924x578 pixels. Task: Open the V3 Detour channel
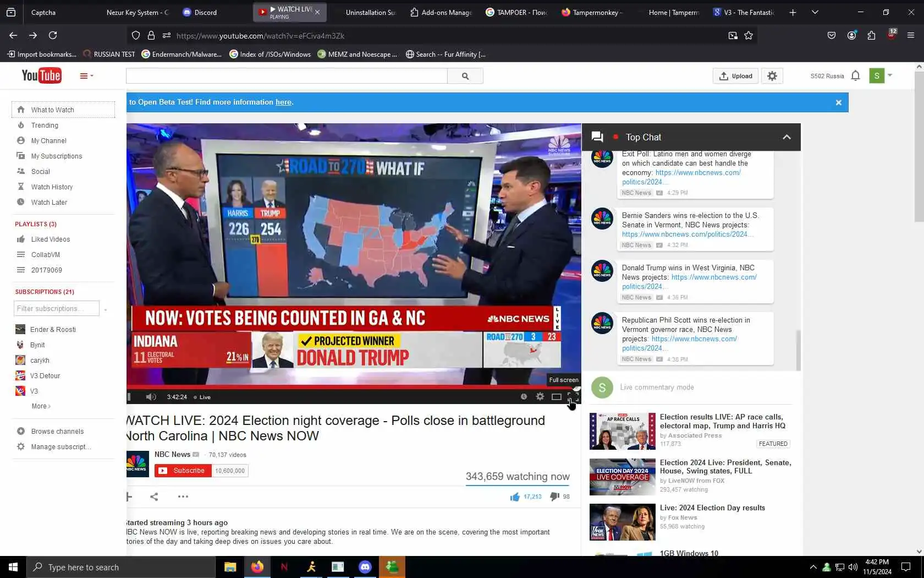click(45, 376)
